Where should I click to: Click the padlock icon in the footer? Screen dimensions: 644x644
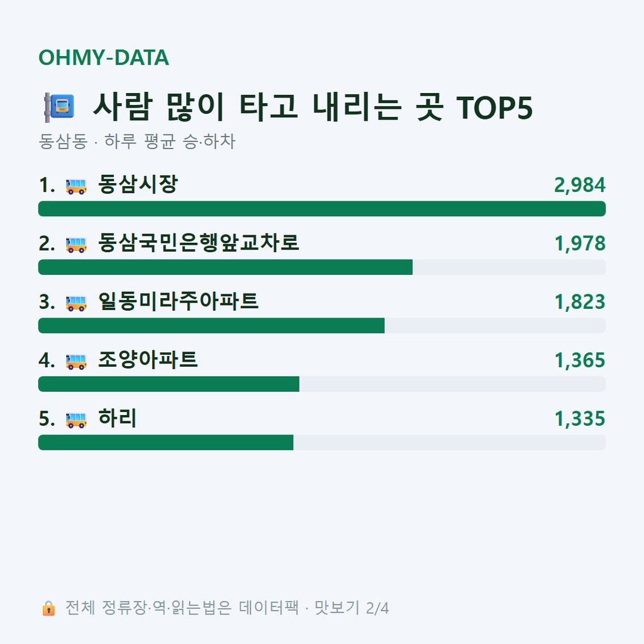point(48,608)
